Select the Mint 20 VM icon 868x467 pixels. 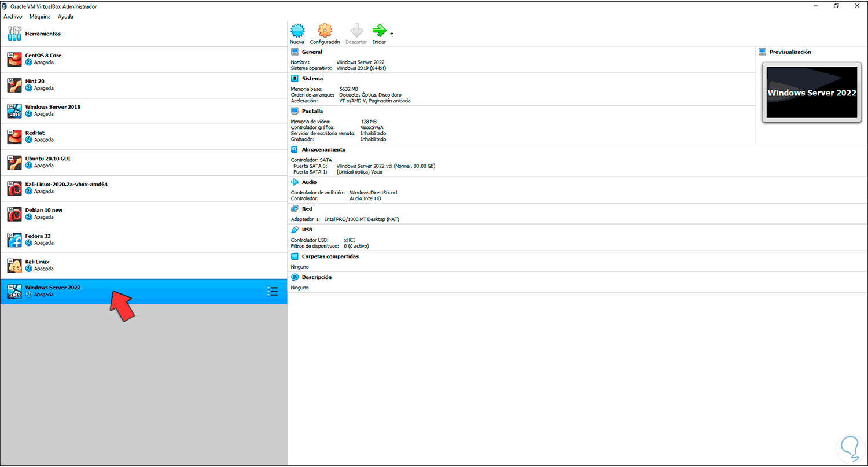pos(14,85)
